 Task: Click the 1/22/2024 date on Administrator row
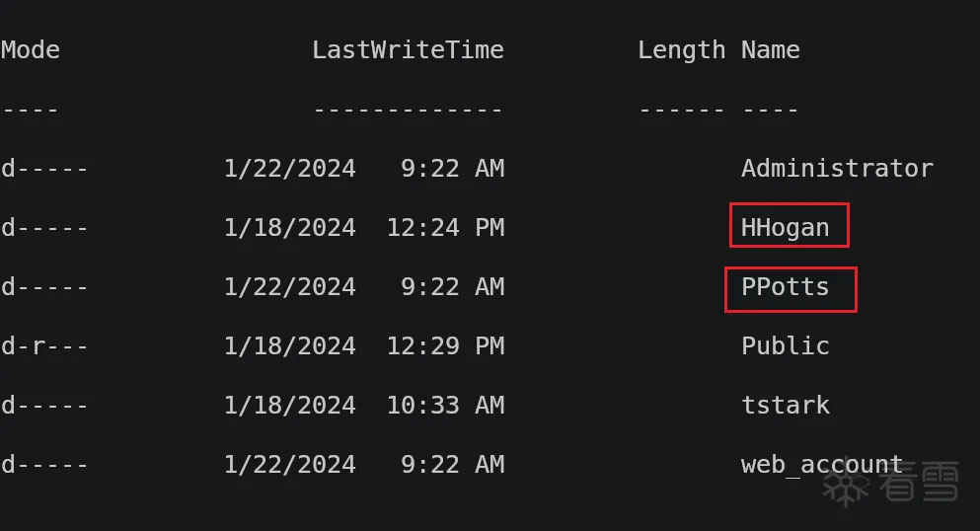pyautogui.click(x=289, y=168)
